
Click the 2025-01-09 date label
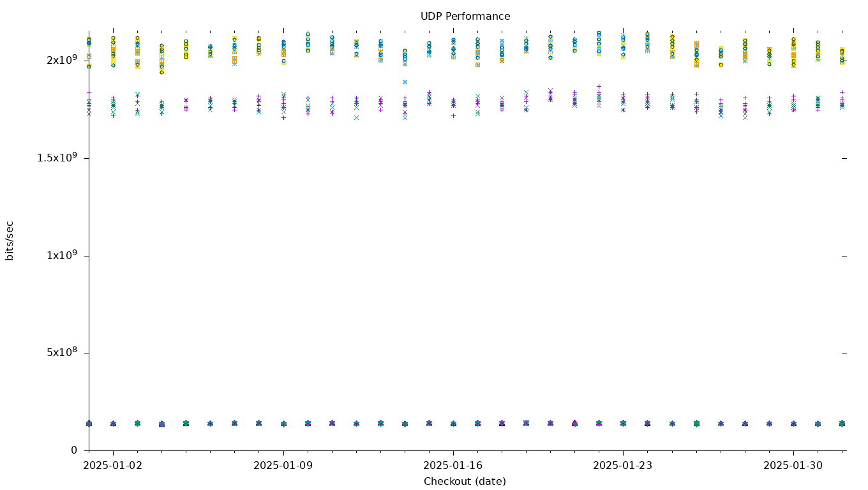283,466
